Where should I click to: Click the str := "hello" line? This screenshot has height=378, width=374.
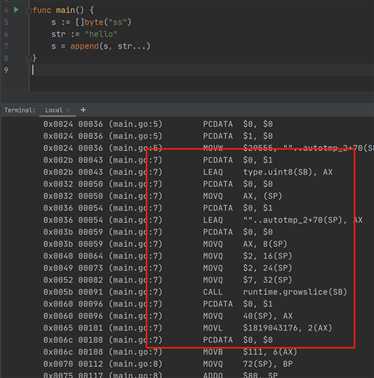pyautogui.click(x=84, y=34)
